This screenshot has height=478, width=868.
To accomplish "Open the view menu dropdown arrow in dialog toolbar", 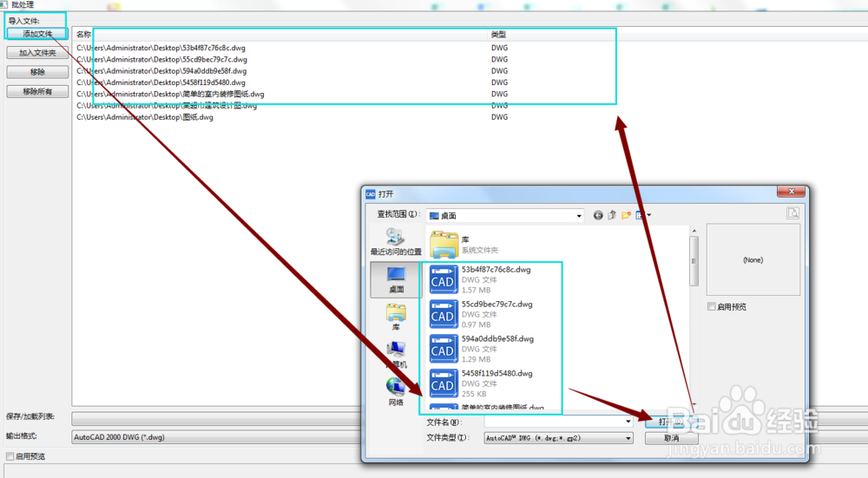I will coord(648,215).
